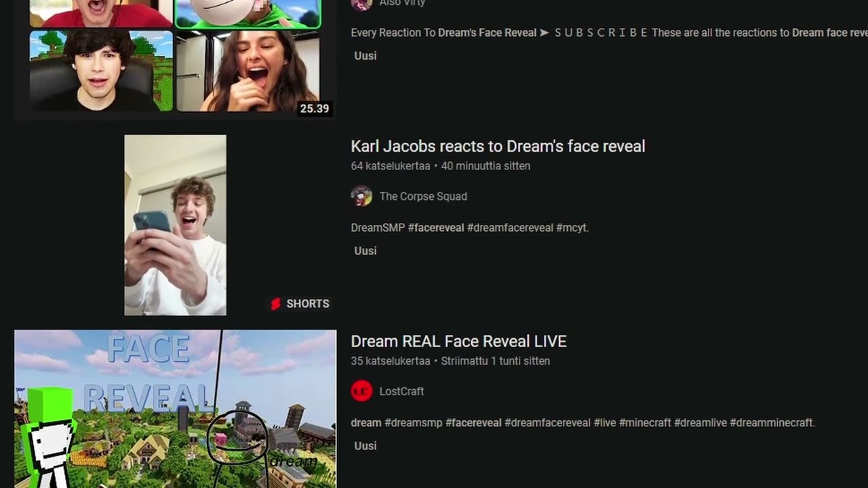Click the hashtag #dreamlive
This screenshot has width=868, height=488.
click(x=701, y=423)
